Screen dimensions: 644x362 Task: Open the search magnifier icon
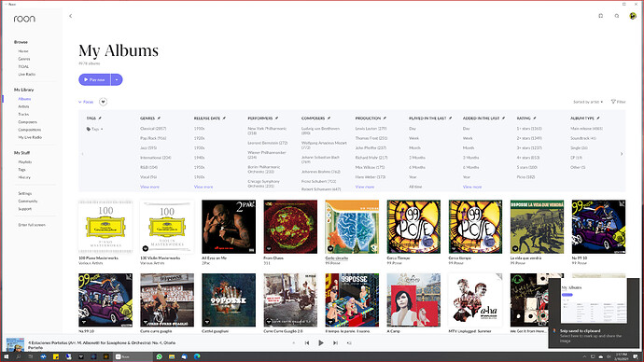coord(617,16)
